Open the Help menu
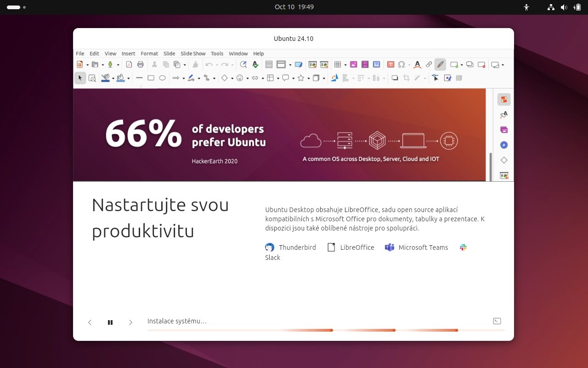Viewport: 588px width, 368px height. pos(259,53)
